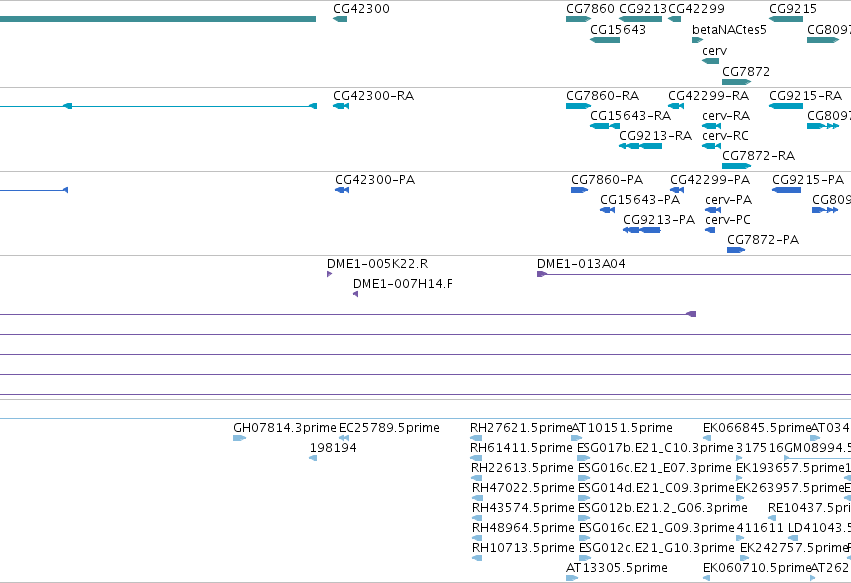Open protein label cerv-PA

tap(728, 200)
